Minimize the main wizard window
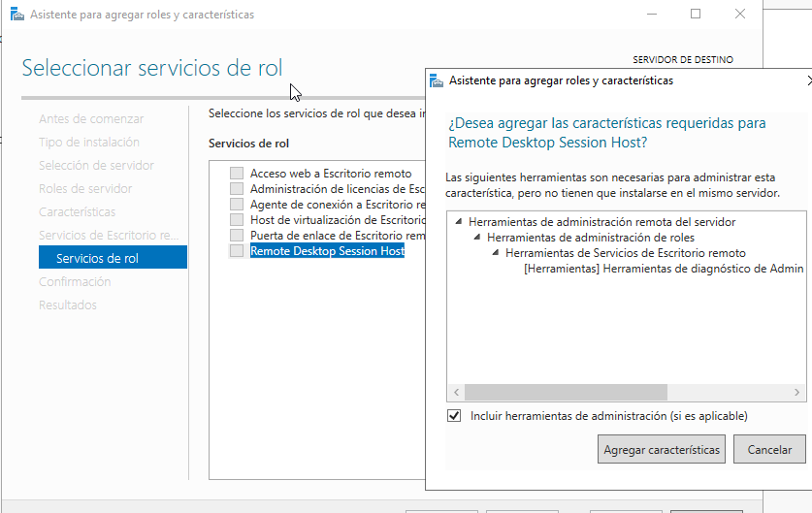Viewport: 812px width, 513px height. 652,14
